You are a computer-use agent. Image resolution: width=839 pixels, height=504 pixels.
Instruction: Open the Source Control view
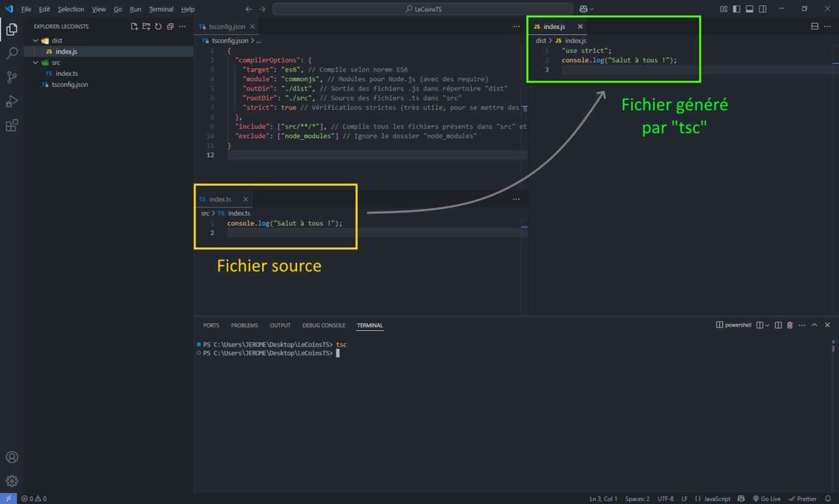[x=12, y=77]
